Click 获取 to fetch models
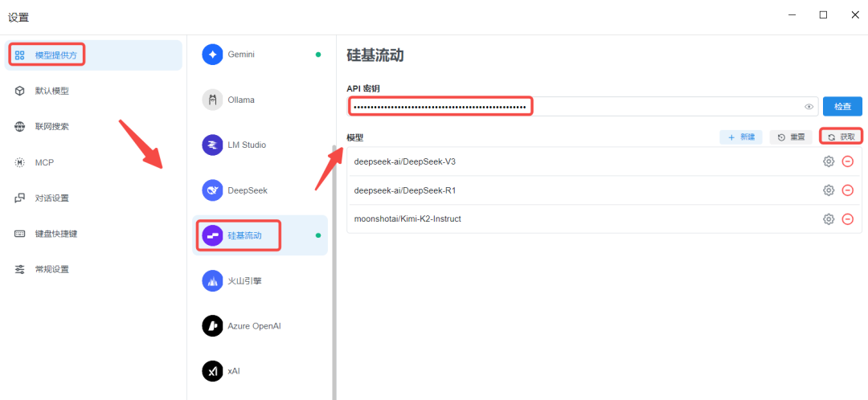Screen dimensions: 868x400 (x=841, y=137)
